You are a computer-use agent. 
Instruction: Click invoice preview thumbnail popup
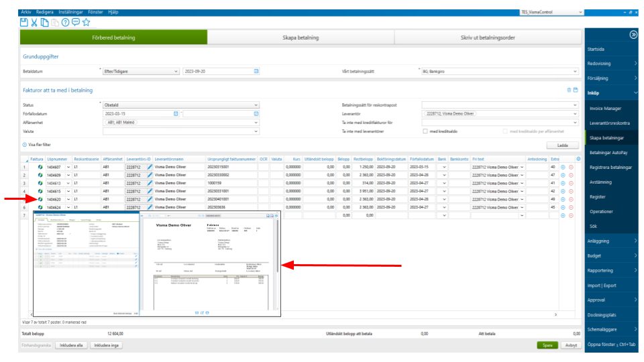tap(157, 264)
